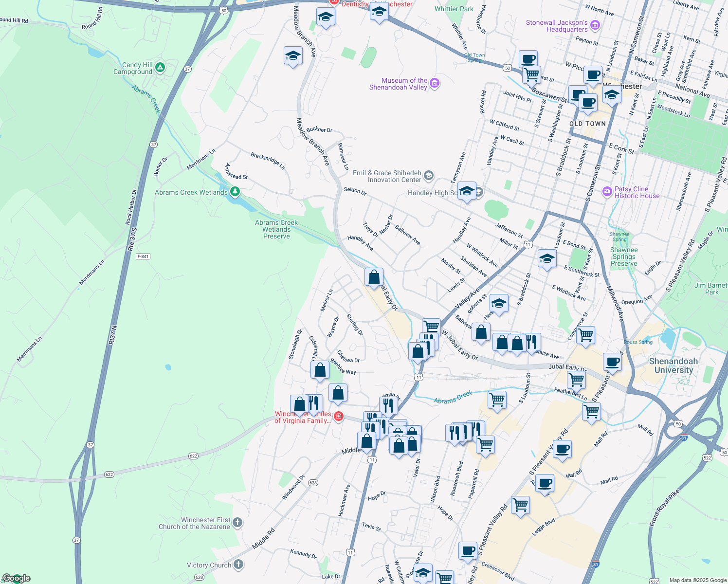728x584 pixels.
Task: Click the Google logo
Action: [16, 578]
